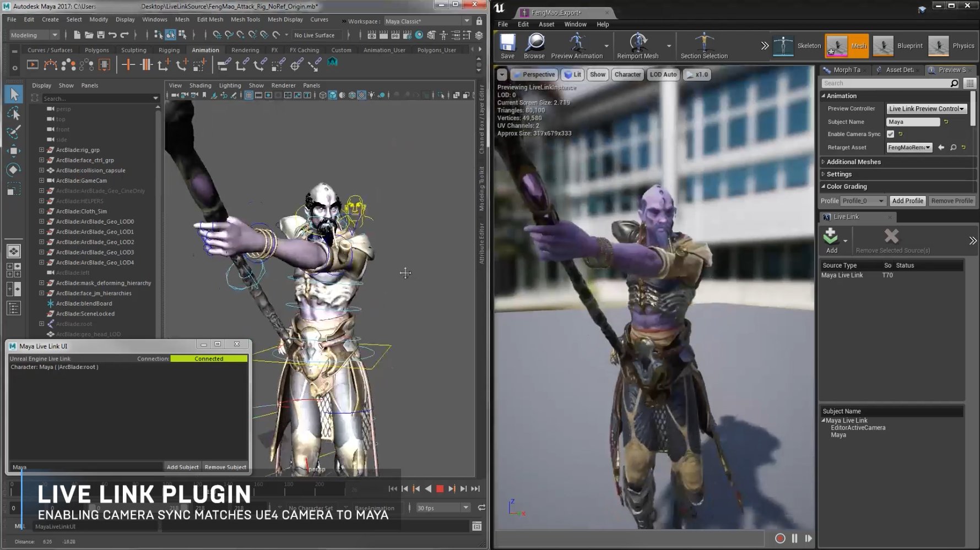Click the Undo arrow in Maya status line

112,35
